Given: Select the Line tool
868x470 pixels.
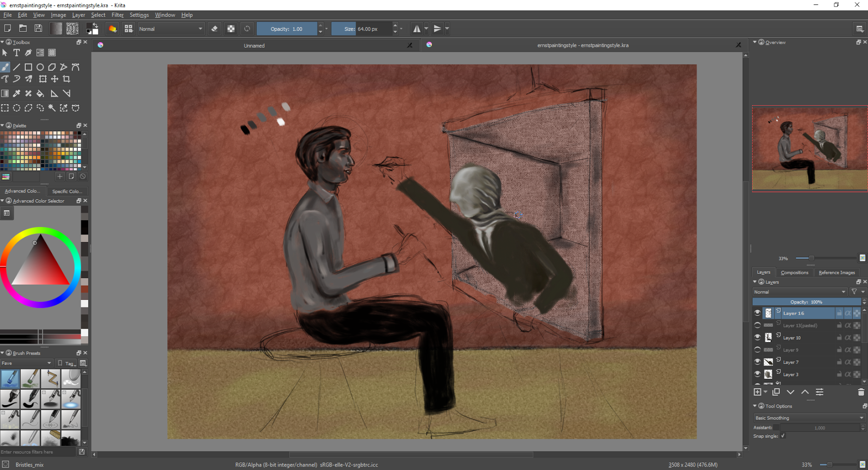Looking at the screenshot, I should click(x=16, y=67).
